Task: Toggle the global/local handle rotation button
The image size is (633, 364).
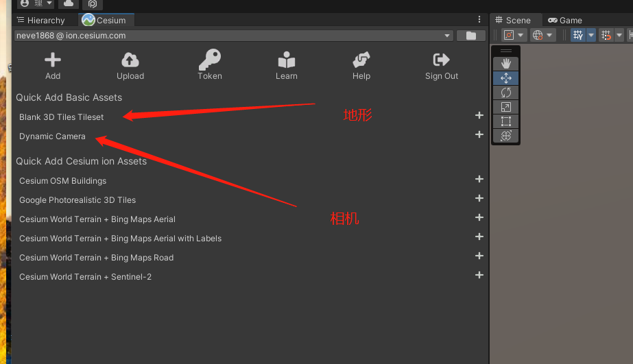Action: click(537, 35)
